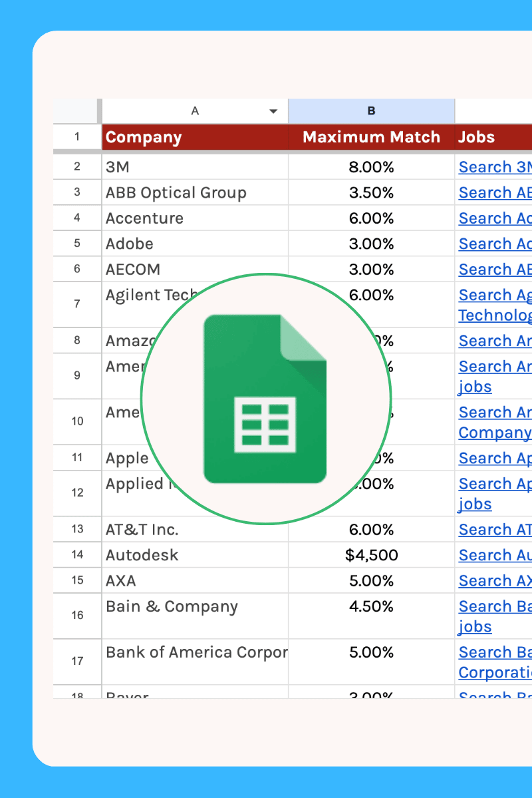Select the 3M 8.00% match cell
The height and width of the screenshot is (798, 532).
click(x=371, y=167)
